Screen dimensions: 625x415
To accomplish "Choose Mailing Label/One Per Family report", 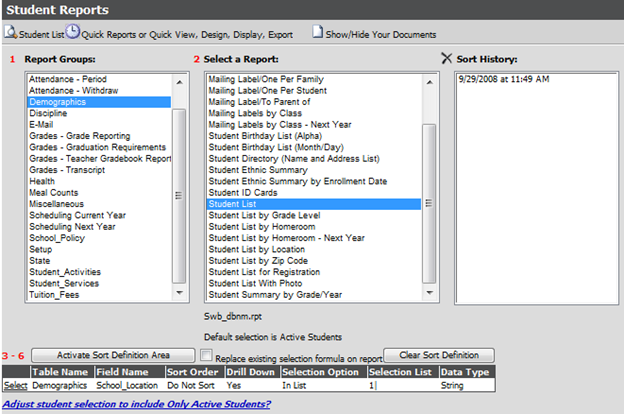I will pyautogui.click(x=314, y=79).
